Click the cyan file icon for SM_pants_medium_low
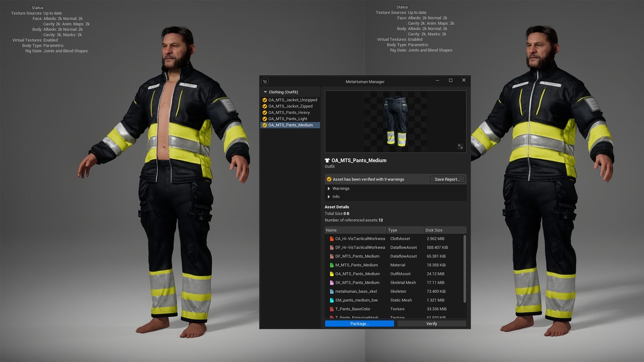Image resolution: width=644 pixels, height=362 pixels. coord(332,300)
